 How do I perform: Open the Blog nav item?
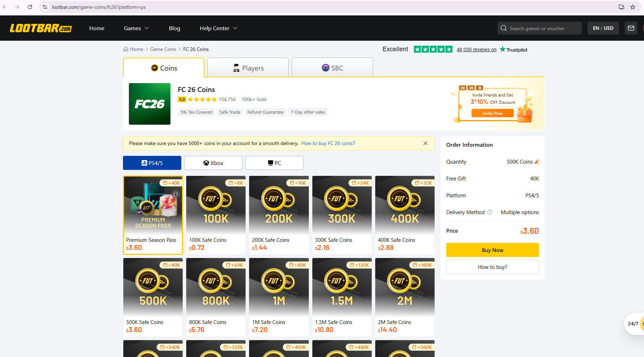tap(175, 28)
